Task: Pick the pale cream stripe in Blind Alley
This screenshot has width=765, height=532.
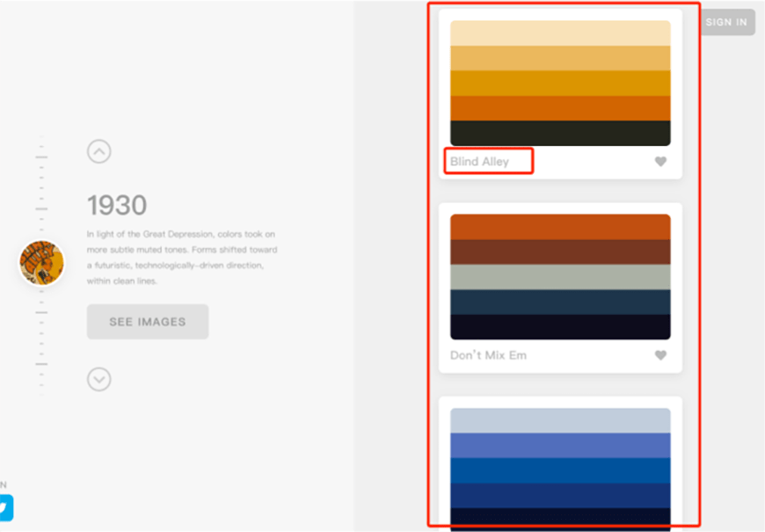Action: click(x=560, y=33)
